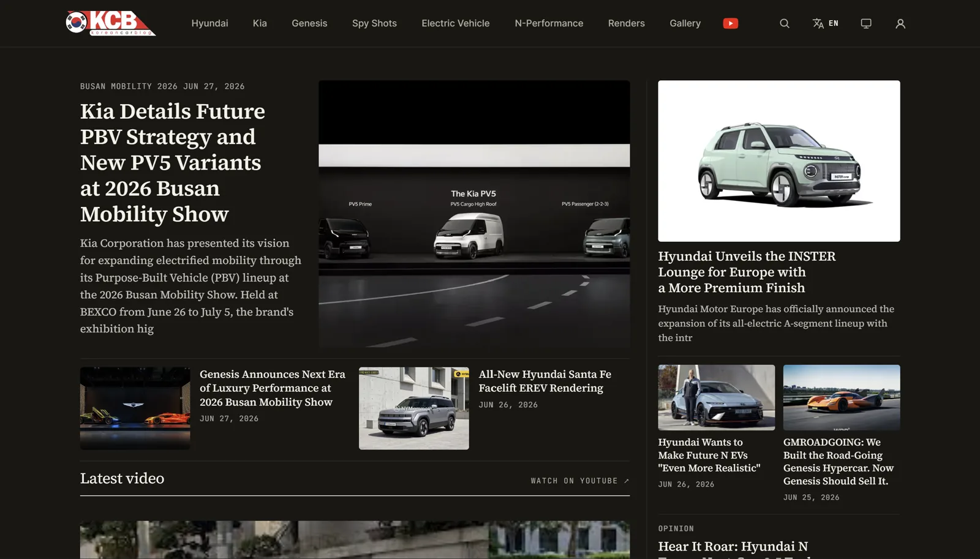
Task: Open Genesis Next Era of Luxury Performance article
Action: (x=273, y=388)
